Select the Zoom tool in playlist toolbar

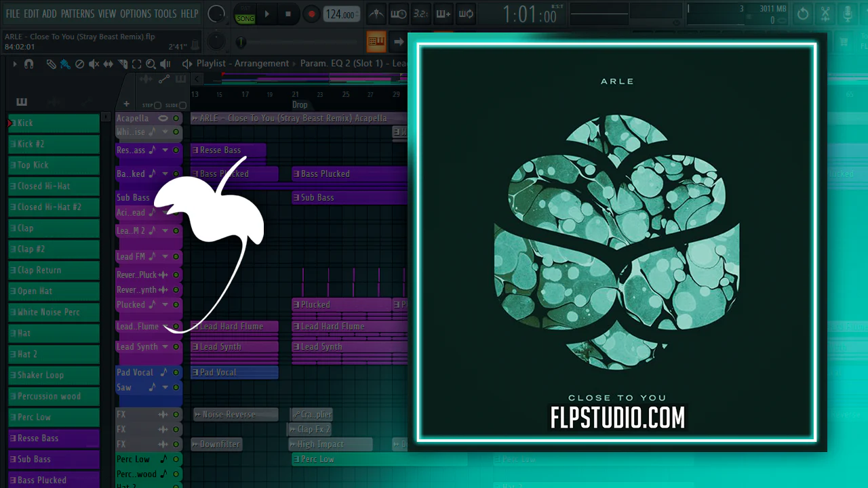151,64
